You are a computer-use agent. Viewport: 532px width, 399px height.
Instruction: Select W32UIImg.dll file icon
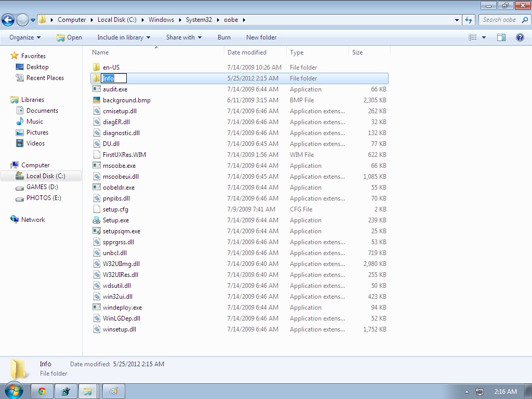click(x=96, y=263)
